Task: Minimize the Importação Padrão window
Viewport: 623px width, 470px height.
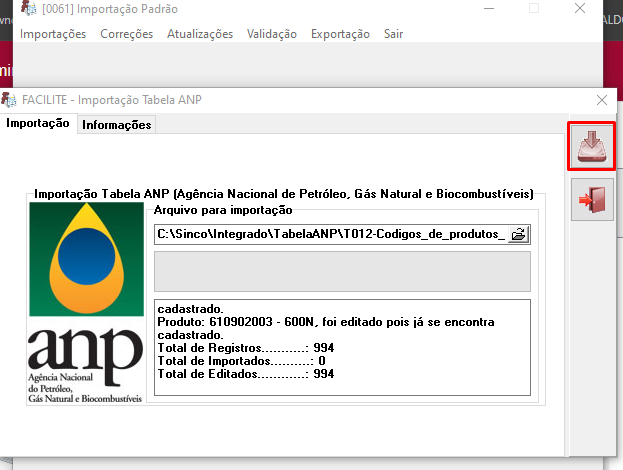Action: point(489,8)
